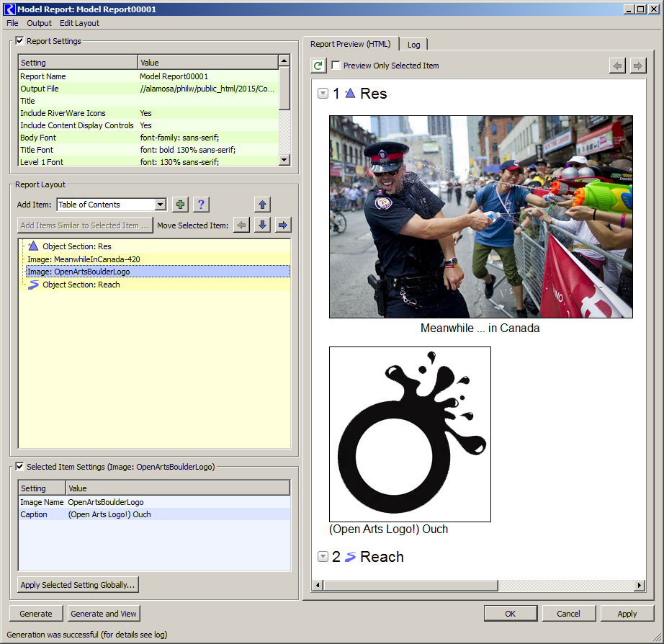
Task: Click the Setting column header in report settings
Action: [78, 63]
